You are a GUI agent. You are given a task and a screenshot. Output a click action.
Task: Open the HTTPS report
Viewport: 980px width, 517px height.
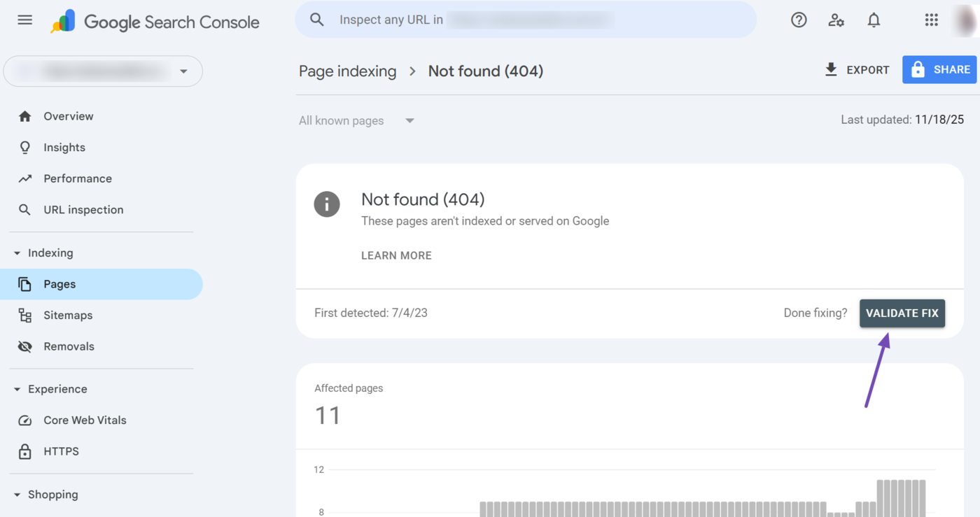point(61,451)
